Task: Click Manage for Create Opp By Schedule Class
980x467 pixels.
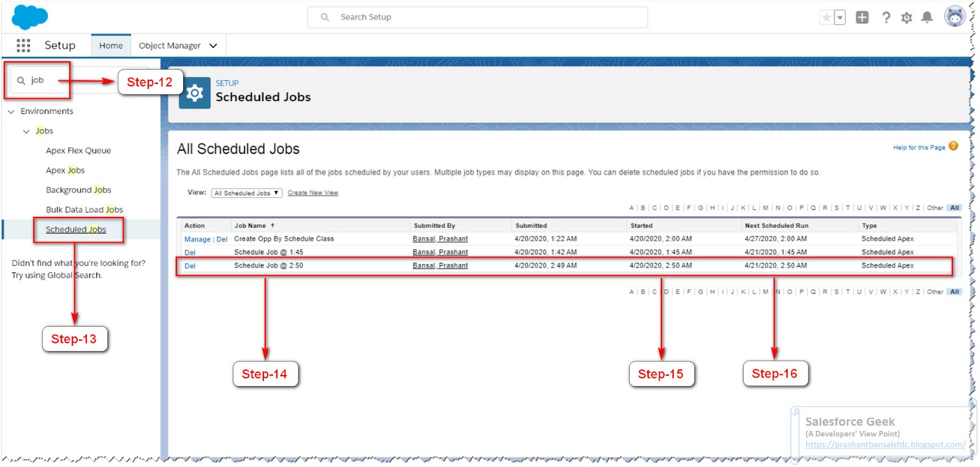Action: pos(197,240)
